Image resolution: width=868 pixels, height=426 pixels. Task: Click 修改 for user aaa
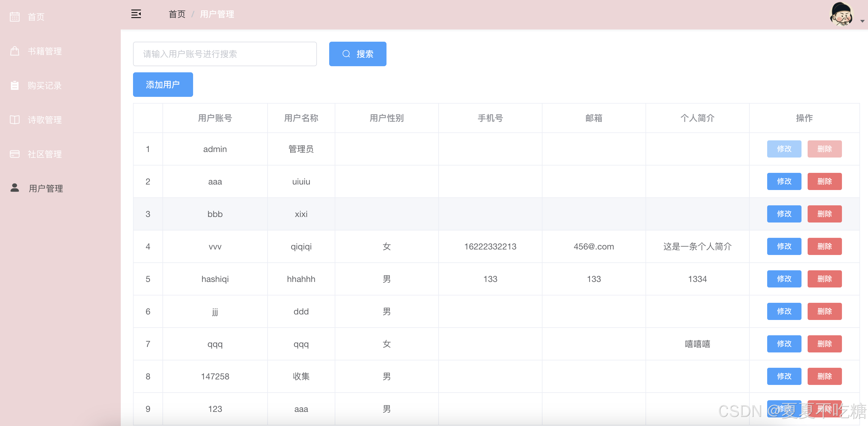[x=784, y=181]
